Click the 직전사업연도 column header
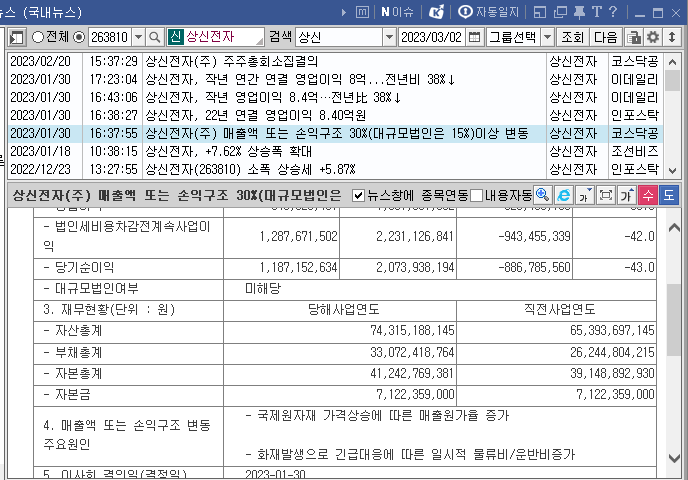 (x=559, y=309)
